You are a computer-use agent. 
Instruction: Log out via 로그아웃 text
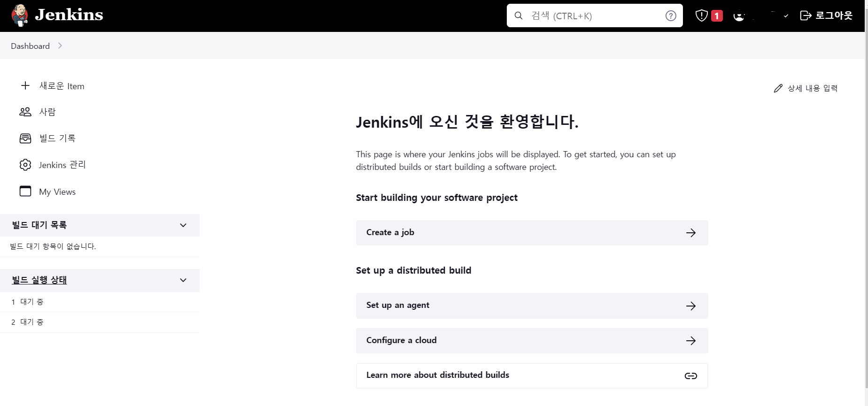click(834, 15)
